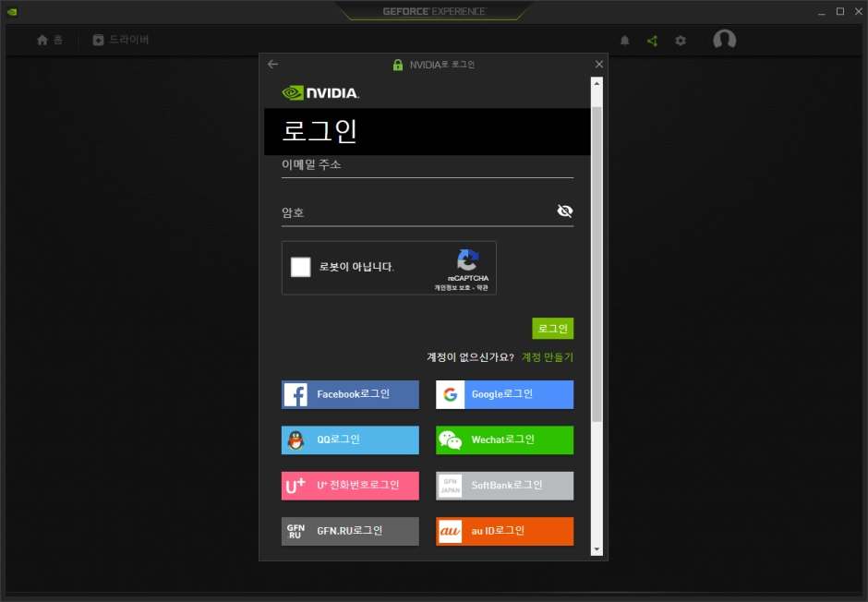Viewport: 868px width, 602px height.
Task: Click the scrollbar up arrow in dialog
Action: tap(597, 84)
